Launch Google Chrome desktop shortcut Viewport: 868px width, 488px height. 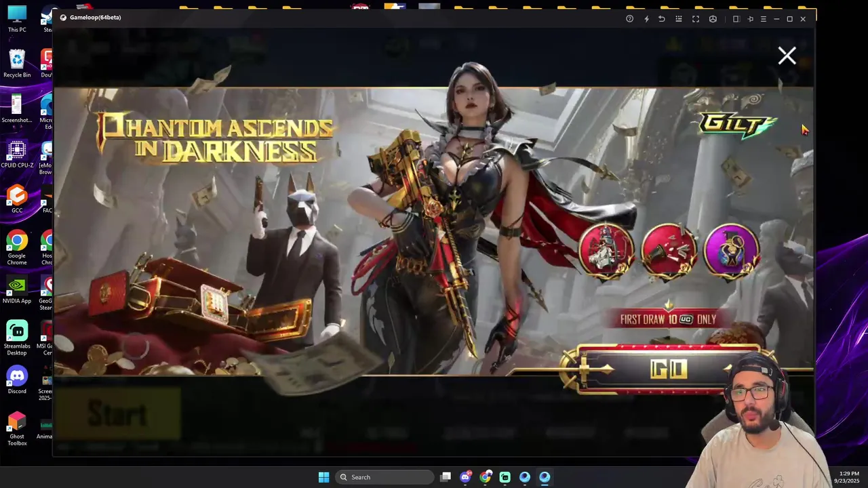coord(17,247)
